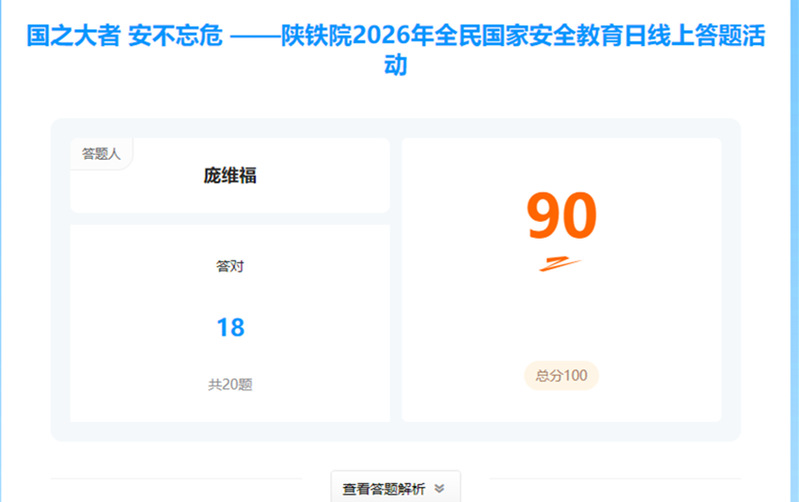Click the wrapped 动 character on the title's second line
This screenshot has width=799, height=502.
[397, 68]
